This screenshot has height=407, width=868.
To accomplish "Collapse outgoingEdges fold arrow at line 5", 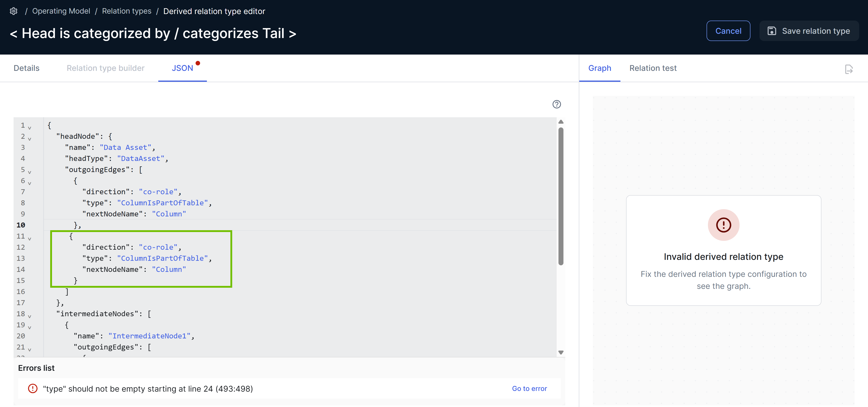I will [x=30, y=172].
